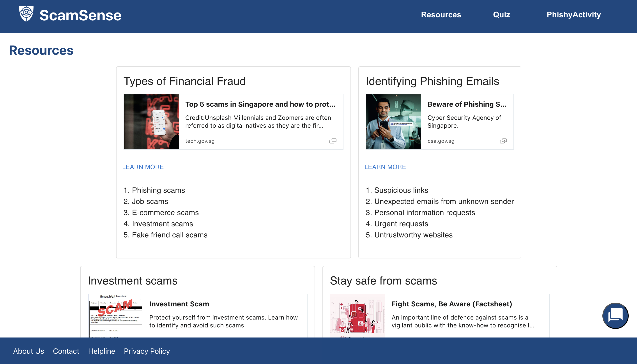This screenshot has height=364, width=637.
Task: Click the ScamSense brand name text
Action: [80, 16]
